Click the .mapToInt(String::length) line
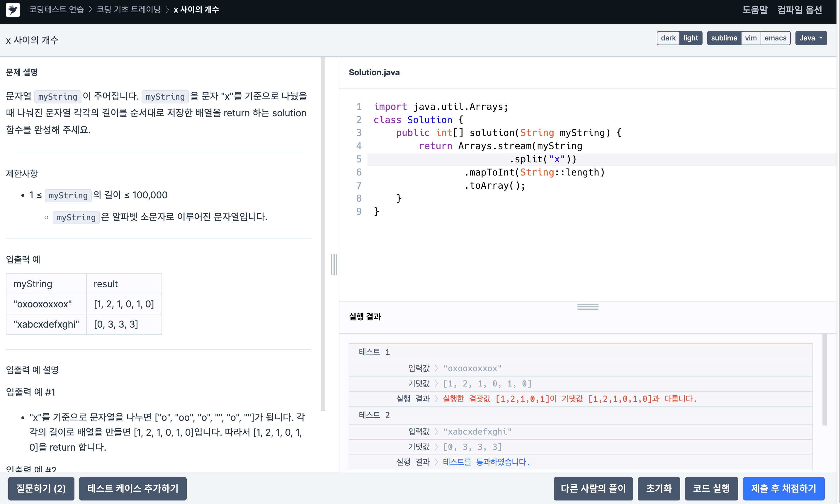Screen dimensions: 840x504 click(534, 172)
